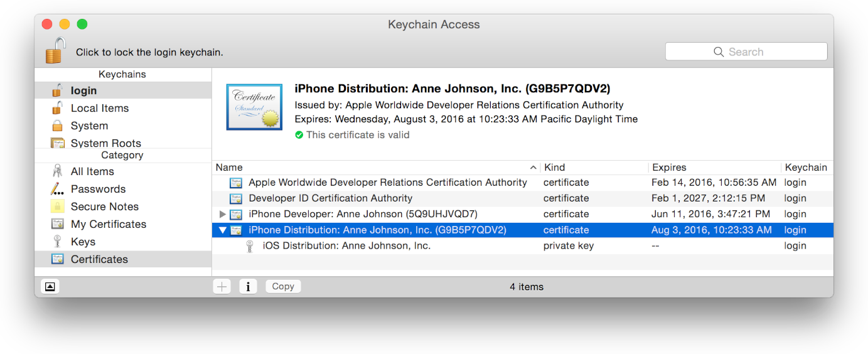Click the System Roots certificate folder icon

click(57, 142)
